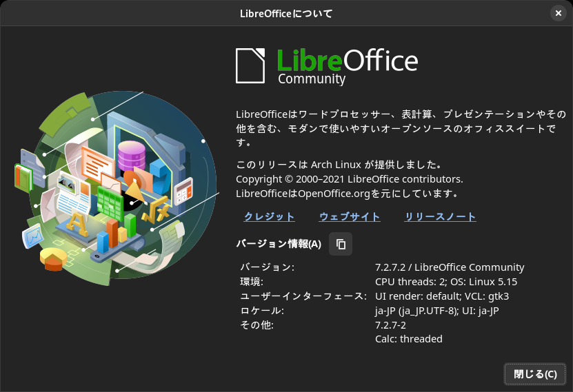
Task: Open the クレジット credits link
Action: [269, 216]
